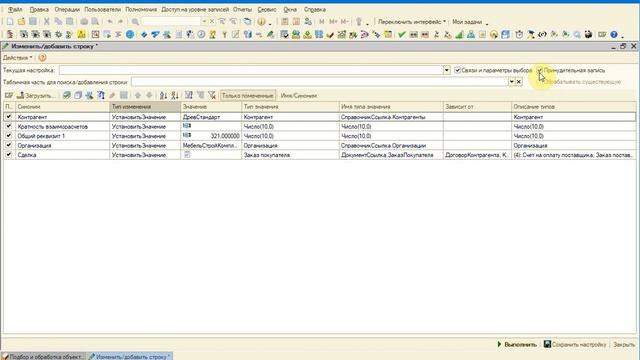The width and height of the screenshot is (640, 360).
Task: Open the orange help icon beside Действия
Action: coord(42,58)
